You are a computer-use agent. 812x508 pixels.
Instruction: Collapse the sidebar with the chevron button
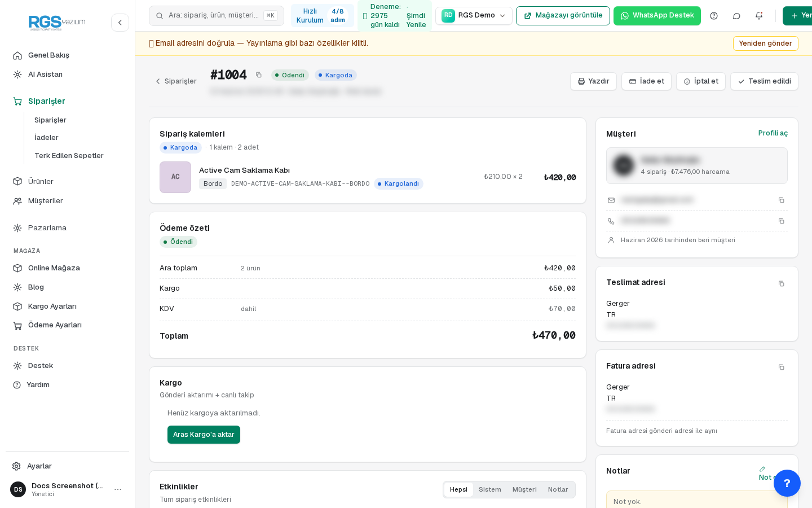pyautogui.click(x=120, y=23)
